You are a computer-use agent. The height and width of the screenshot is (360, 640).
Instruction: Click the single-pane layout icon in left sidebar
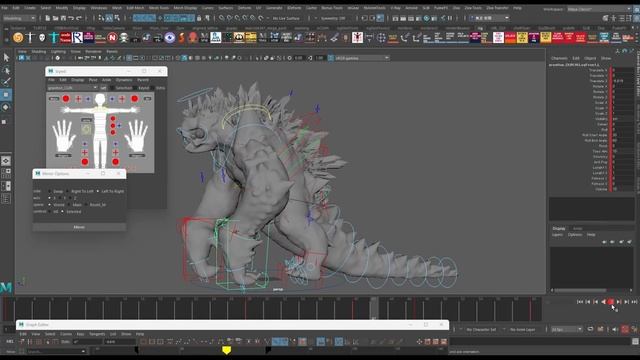(6, 161)
